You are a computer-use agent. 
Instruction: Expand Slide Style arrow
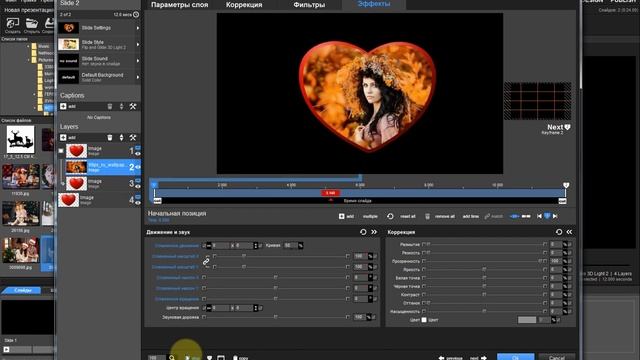click(138, 44)
